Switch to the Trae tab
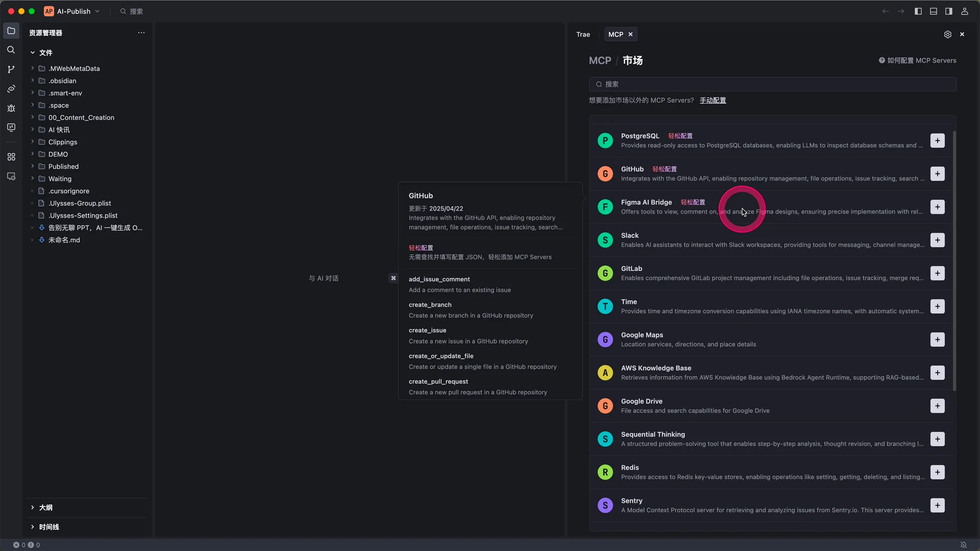 click(x=583, y=34)
